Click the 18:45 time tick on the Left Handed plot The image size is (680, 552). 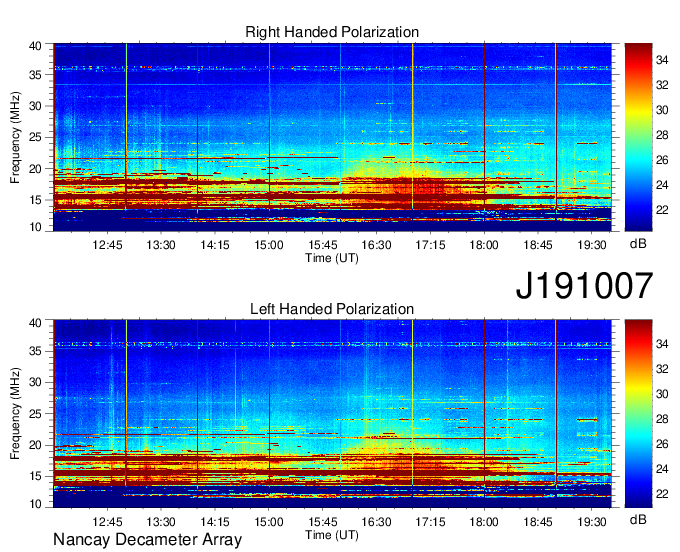coord(538,521)
